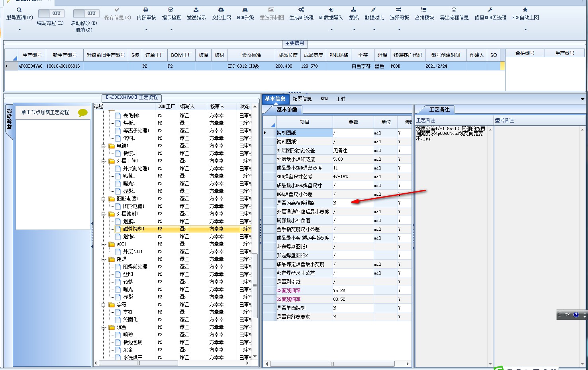Open dropdown arrow under MI数据导入
Image resolution: width=588 pixels, height=370 pixels.
tap(331, 29)
